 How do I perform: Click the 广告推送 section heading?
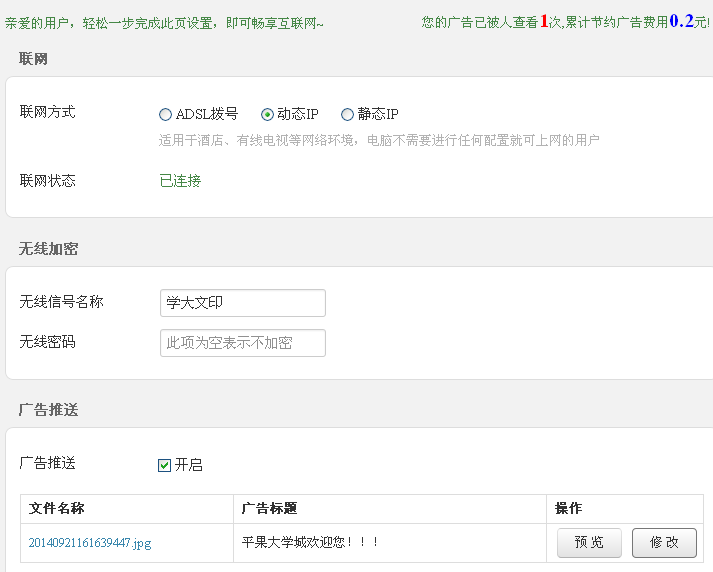coord(48,410)
